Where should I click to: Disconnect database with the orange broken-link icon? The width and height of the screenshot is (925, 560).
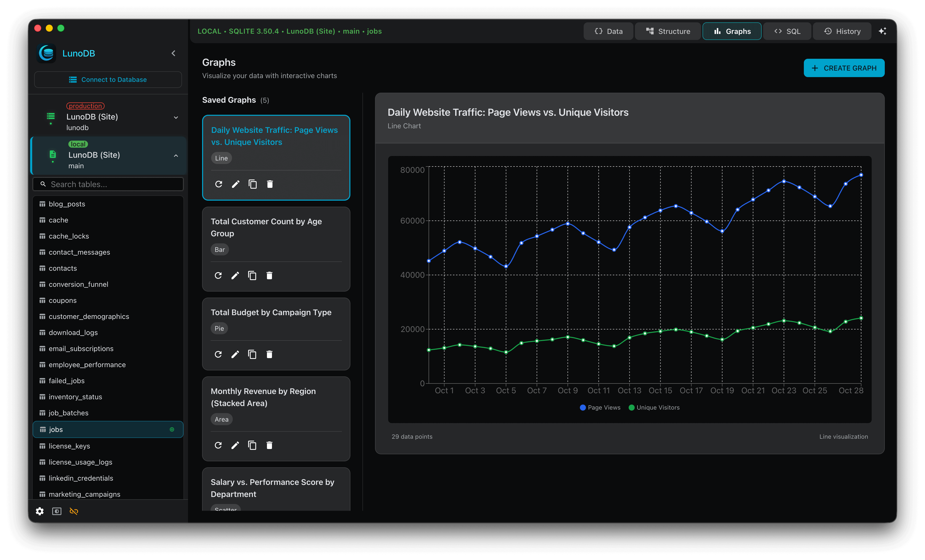pyautogui.click(x=74, y=511)
